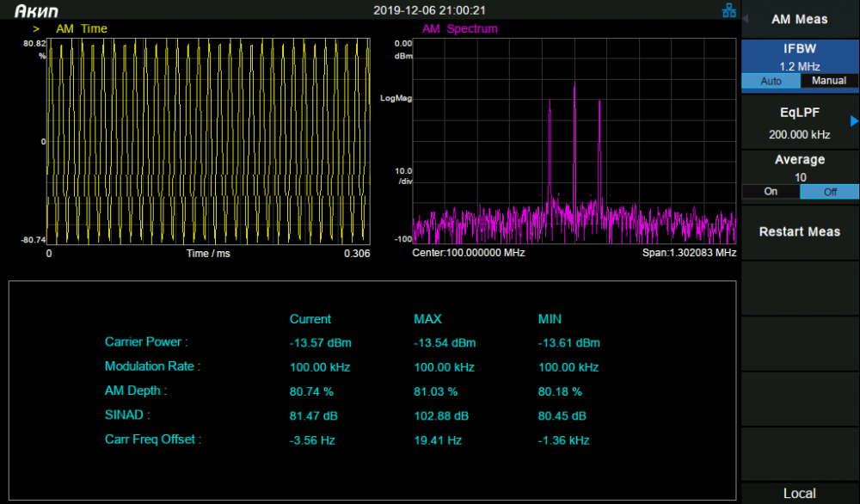Turn Average Off
The height and width of the screenshot is (504, 860).
[x=829, y=192]
